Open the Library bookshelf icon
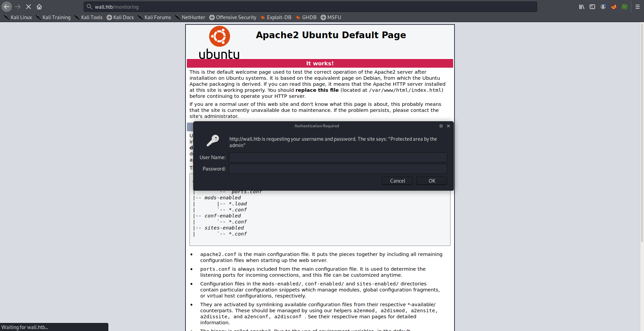This screenshot has height=331, width=644. [582, 7]
